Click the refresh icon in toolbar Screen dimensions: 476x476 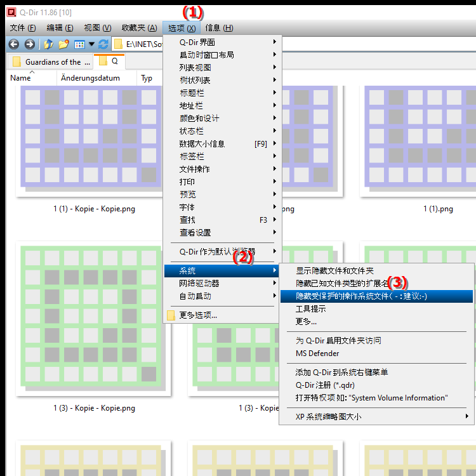(x=103, y=44)
